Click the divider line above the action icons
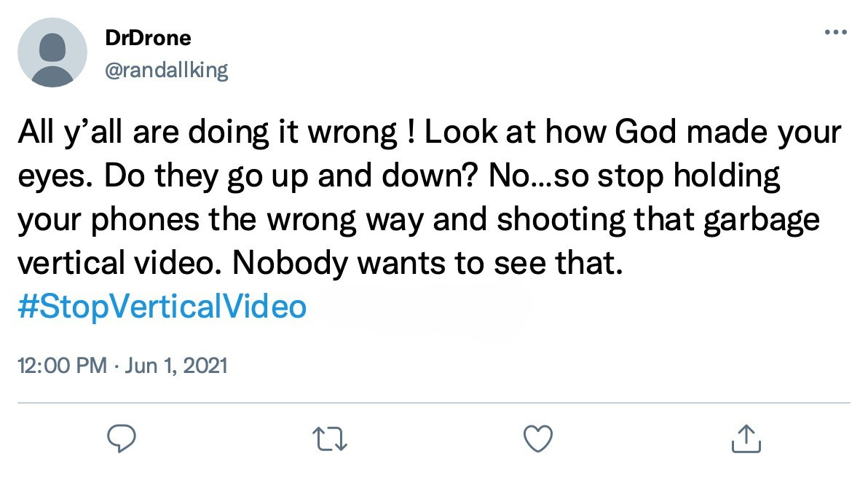 pyautogui.click(x=434, y=402)
